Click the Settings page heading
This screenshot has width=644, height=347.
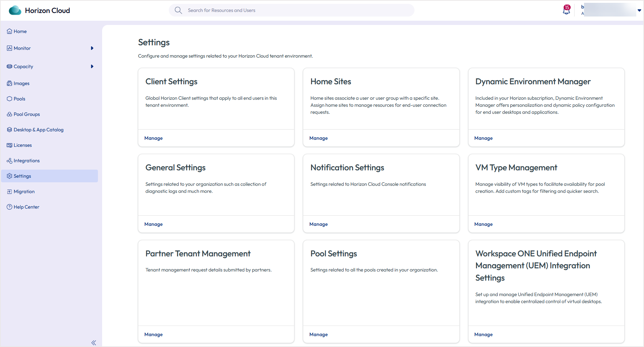coord(154,42)
